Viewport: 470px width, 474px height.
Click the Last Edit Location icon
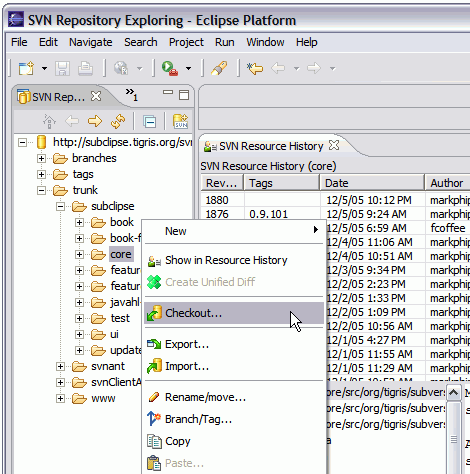pos(255,68)
